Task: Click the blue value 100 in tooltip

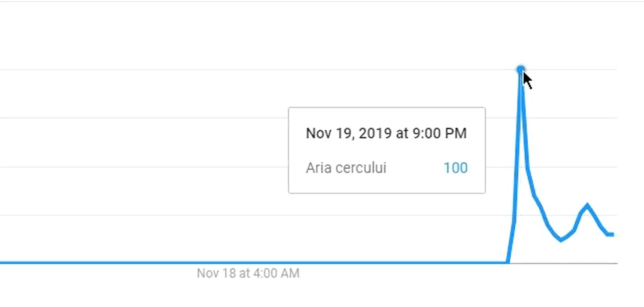Action: (x=455, y=168)
